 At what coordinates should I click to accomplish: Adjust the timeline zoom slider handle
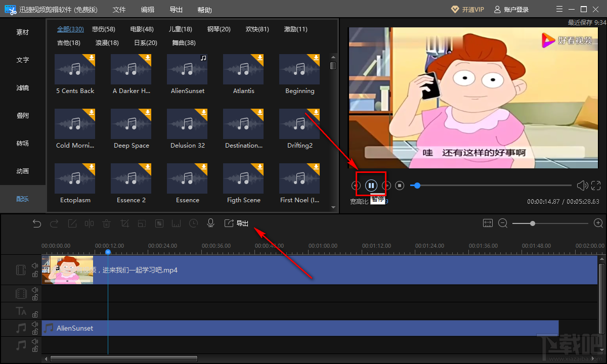[x=533, y=223]
